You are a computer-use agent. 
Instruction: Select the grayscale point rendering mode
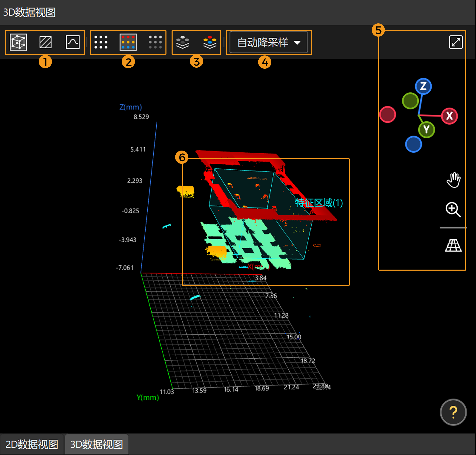click(156, 42)
